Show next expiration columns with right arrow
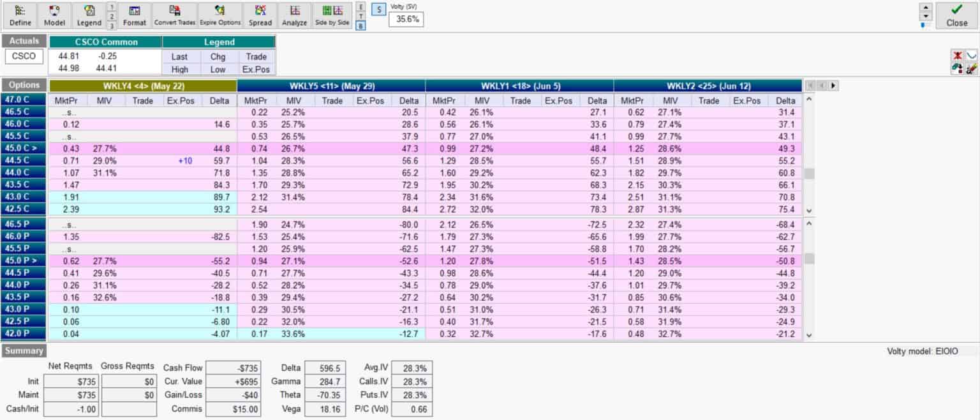 pyautogui.click(x=833, y=86)
